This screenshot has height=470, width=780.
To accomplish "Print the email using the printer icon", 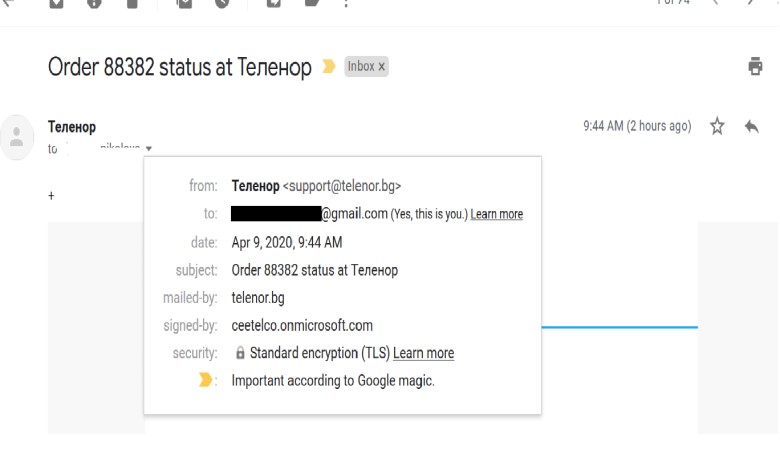I will point(755,66).
